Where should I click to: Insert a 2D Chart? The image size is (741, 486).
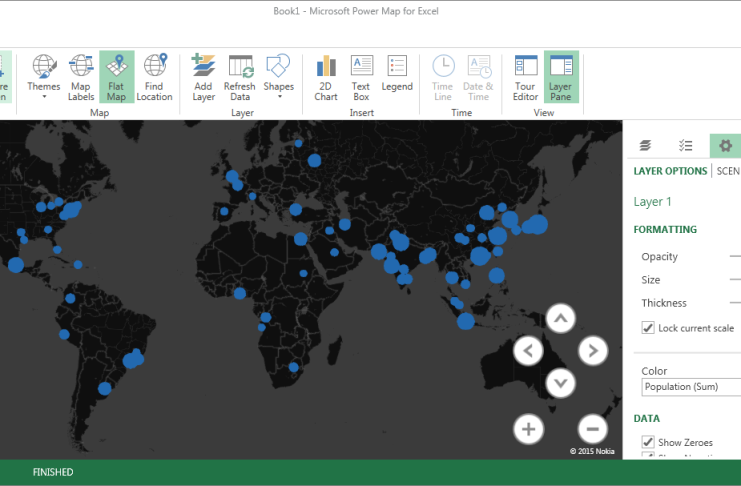[x=326, y=77]
